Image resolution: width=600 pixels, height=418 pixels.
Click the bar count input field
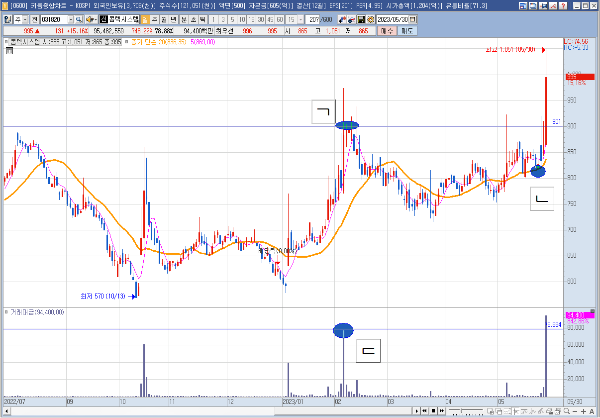pyautogui.click(x=313, y=20)
